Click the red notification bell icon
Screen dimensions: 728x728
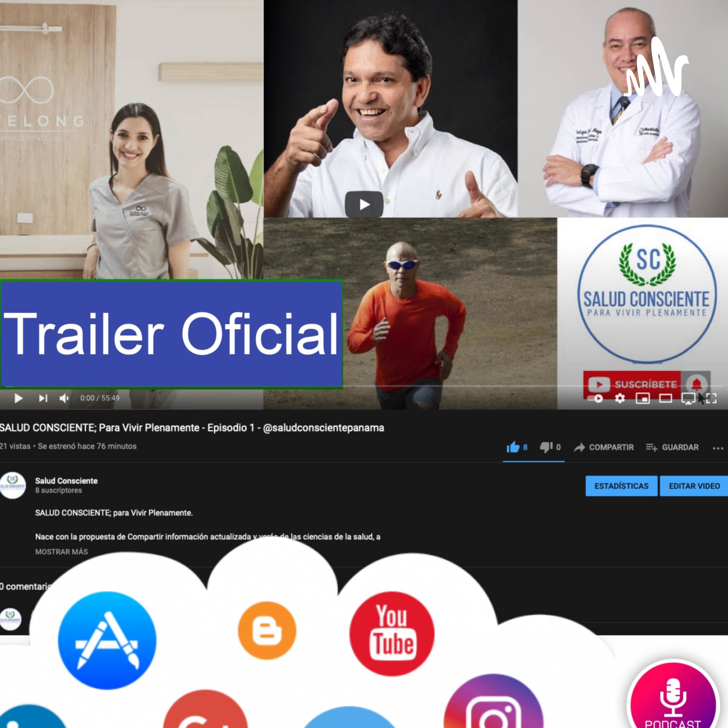696,384
